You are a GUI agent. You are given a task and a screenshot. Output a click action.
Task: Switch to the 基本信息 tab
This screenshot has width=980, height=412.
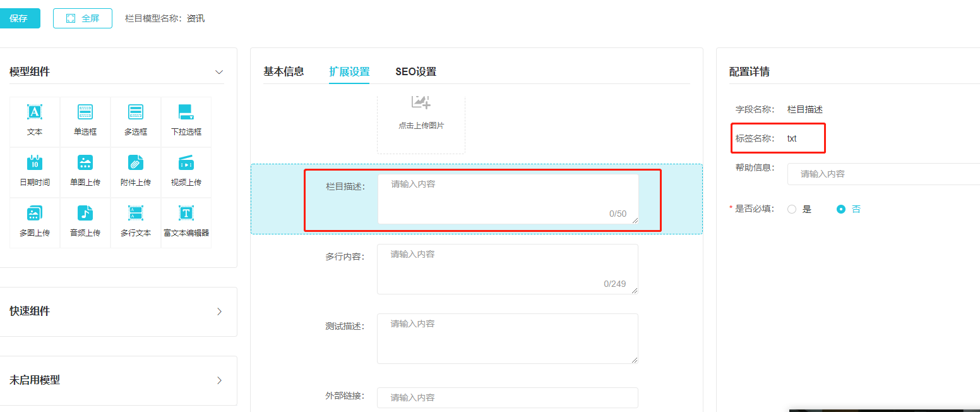(x=284, y=72)
